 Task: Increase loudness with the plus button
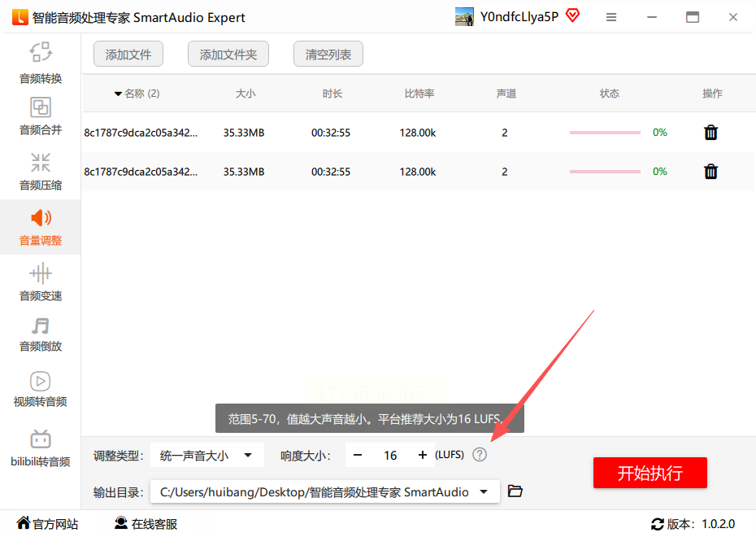click(423, 455)
